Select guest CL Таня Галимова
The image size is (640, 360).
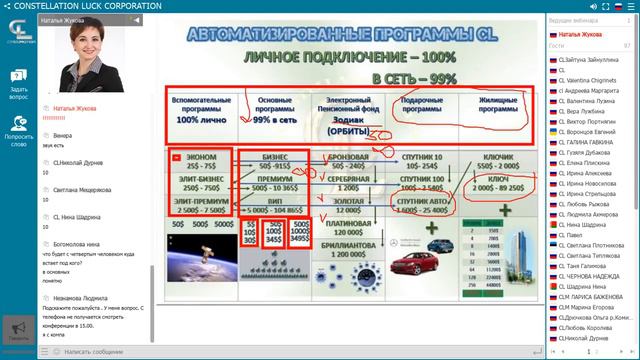[x=582, y=266]
